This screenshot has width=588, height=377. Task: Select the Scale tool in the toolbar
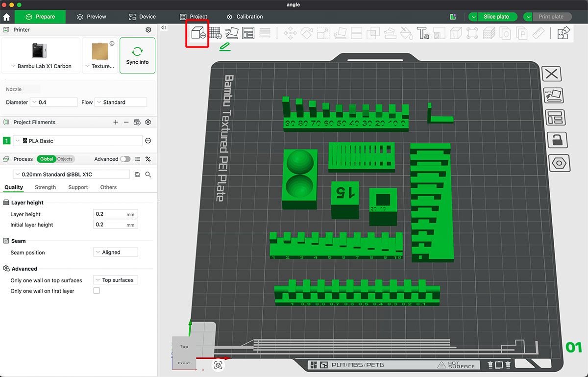(323, 33)
